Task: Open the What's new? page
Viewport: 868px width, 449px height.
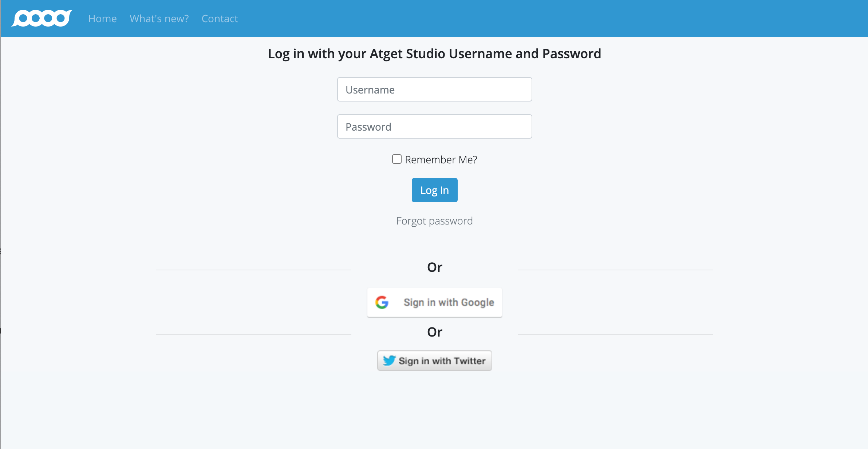Action: click(x=159, y=19)
